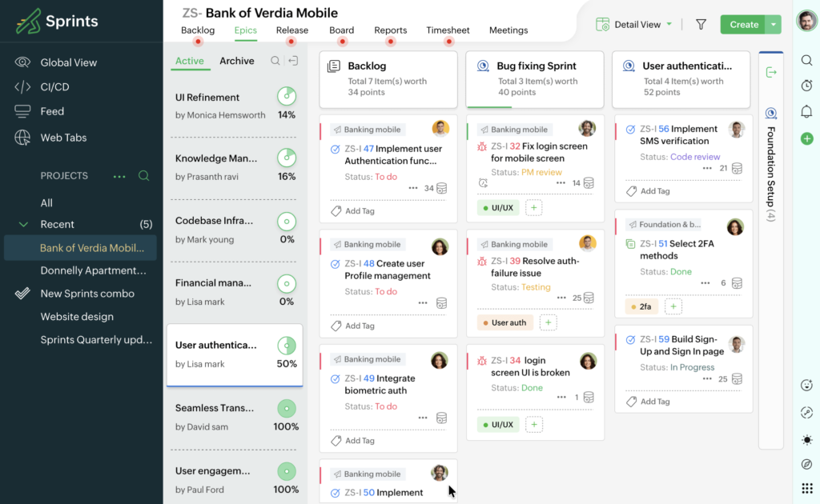The height and width of the screenshot is (504, 820).
Task: Click the projects search magnifier icon
Action: [144, 175]
